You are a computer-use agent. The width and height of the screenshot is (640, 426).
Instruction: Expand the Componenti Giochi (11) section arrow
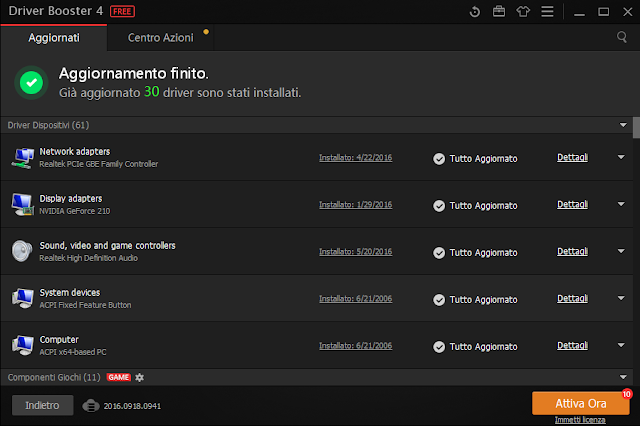coord(623,377)
